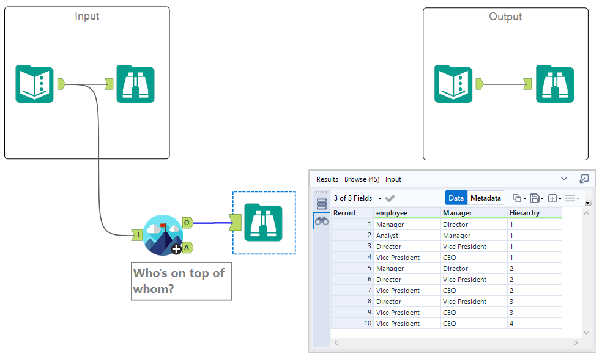Click the binoculars data view icon in Results

(322, 221)
